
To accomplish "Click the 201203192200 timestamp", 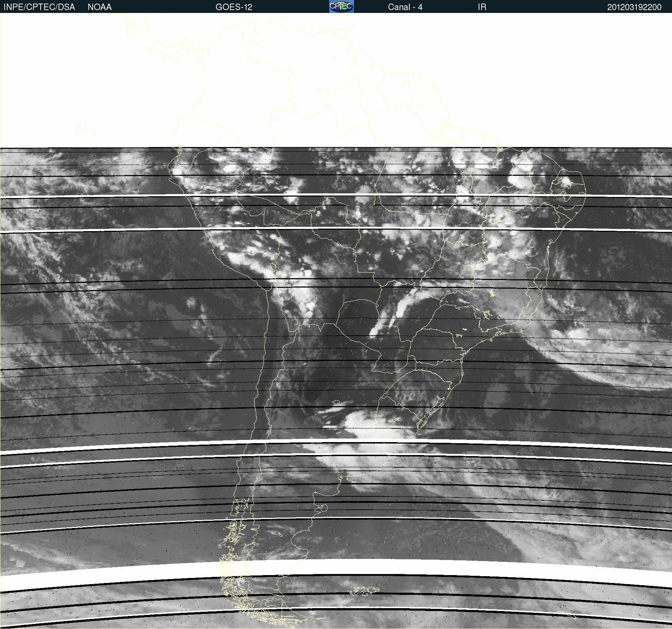I will [x=634, y=7].
